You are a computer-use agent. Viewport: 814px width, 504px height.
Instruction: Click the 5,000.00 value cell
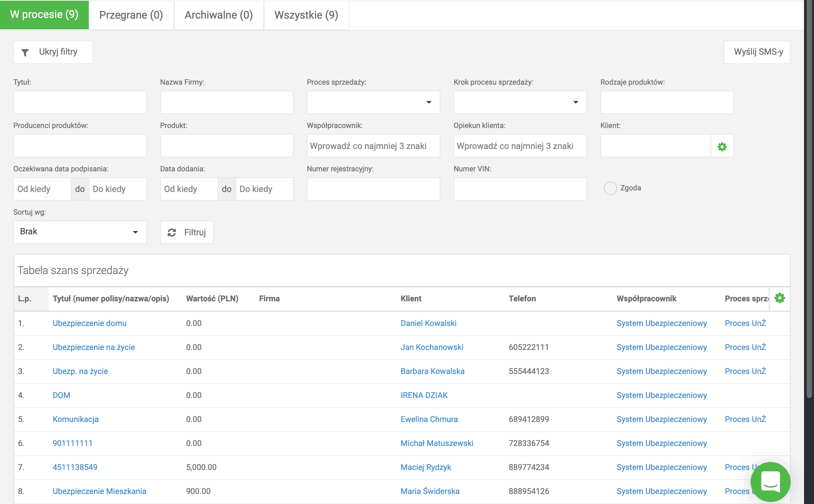point(201,467)
